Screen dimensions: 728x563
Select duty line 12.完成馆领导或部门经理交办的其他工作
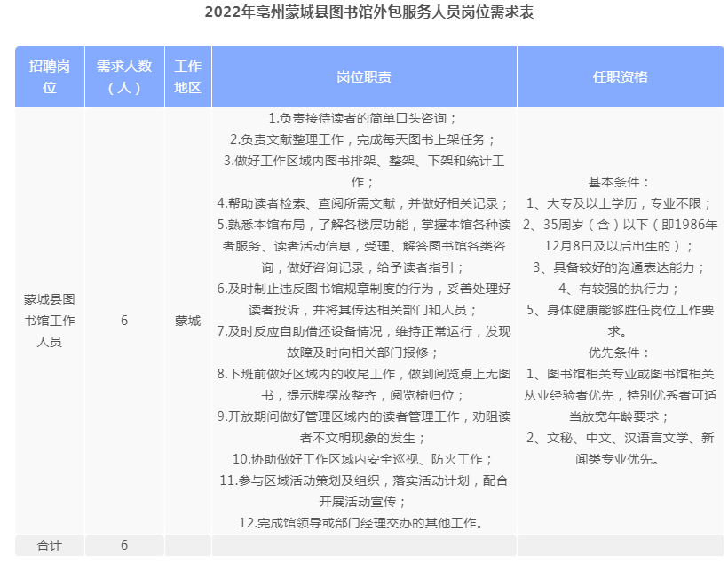pyautogui.click(x=364, y=524)
